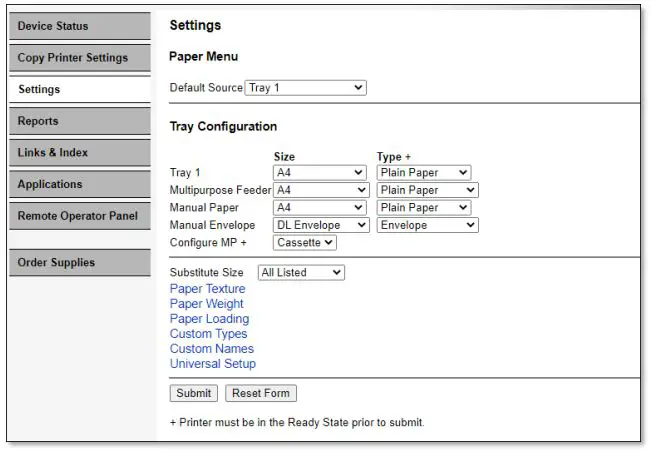Expand Manual Envelope Size dropdown
This screenshot has height=452, width=651.
click(321, 225)
